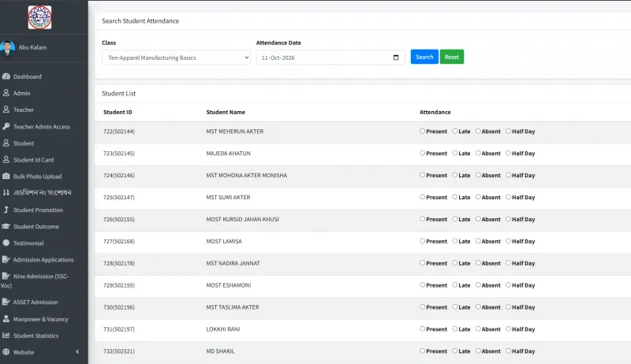This screenshot has height=364, width=631.
Task: Click the name MD SHAKIL
Action: tap(220, 351)
